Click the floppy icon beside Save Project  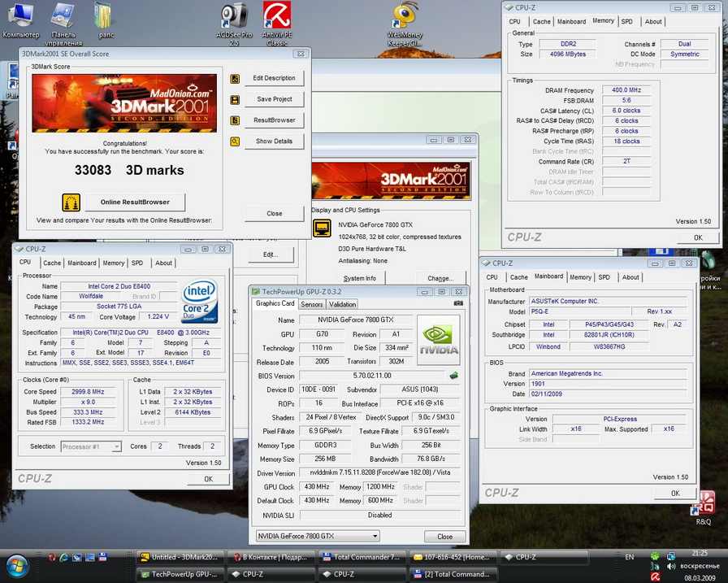click(235, 99)
